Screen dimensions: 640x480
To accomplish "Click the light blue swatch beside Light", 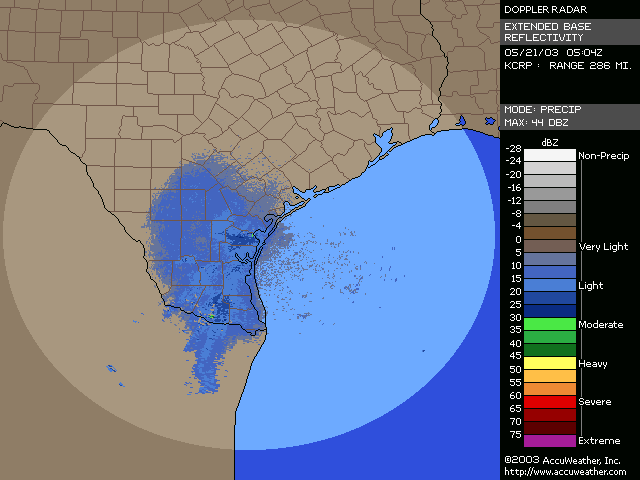I will pos(550,285).
